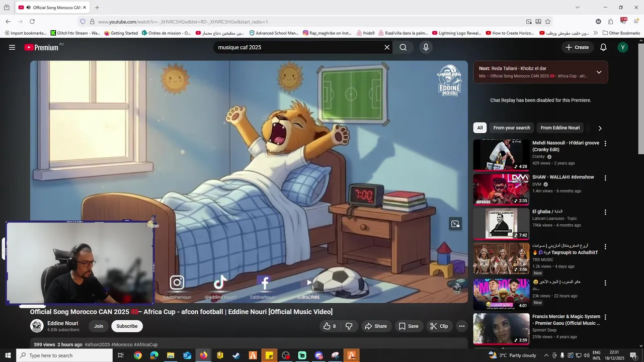Open new browser tab
The height and width of the screenshot is (362, 644).
[x=97, y=8]
